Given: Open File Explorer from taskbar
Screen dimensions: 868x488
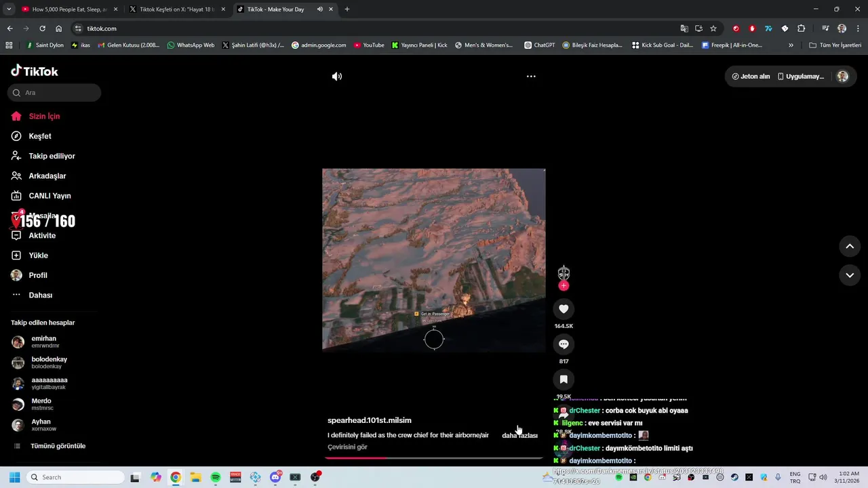Looking at the screenshot, I should tap(195, 478).
